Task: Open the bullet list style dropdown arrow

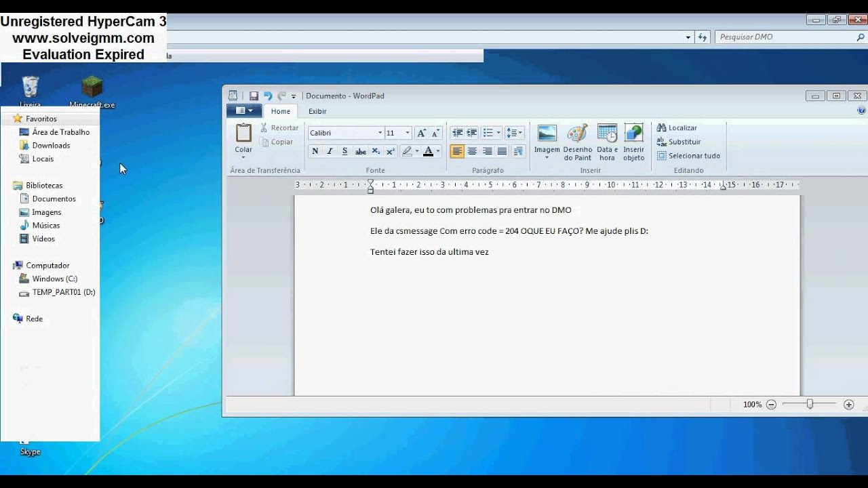Action: tap(498, 133)
